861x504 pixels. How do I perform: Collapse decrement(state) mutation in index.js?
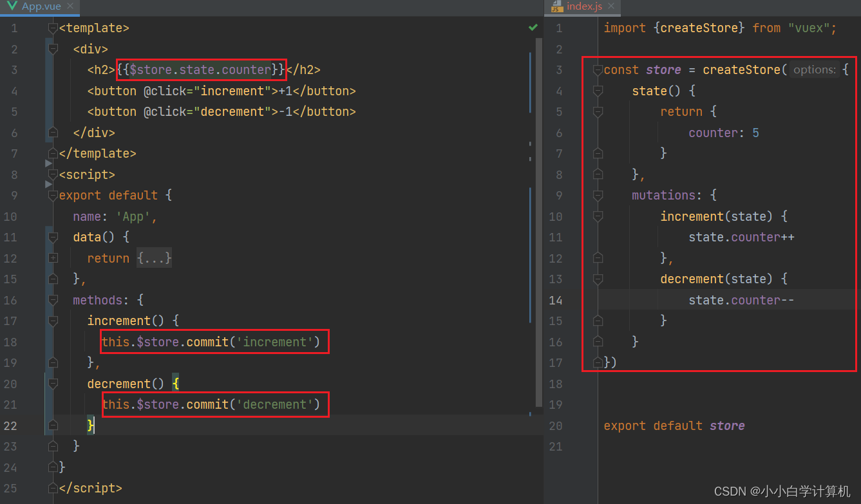[x=598, y=279]
